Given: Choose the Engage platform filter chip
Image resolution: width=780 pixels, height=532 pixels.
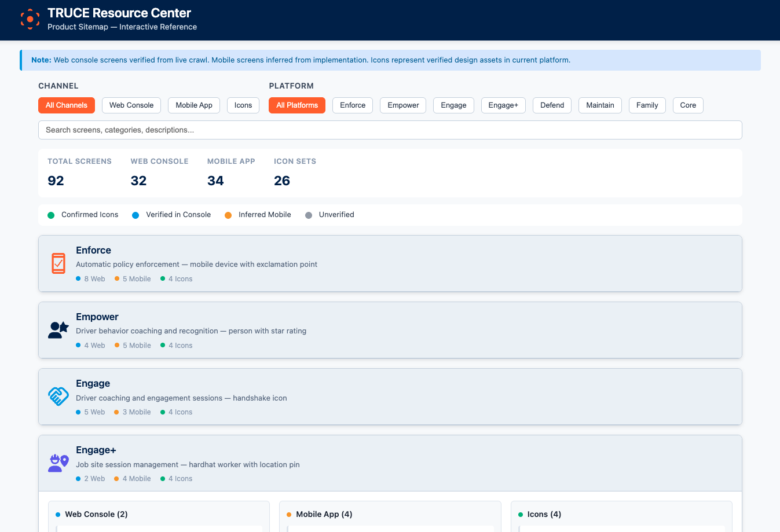Looking at the screenshot, I should tap(453, 105).
